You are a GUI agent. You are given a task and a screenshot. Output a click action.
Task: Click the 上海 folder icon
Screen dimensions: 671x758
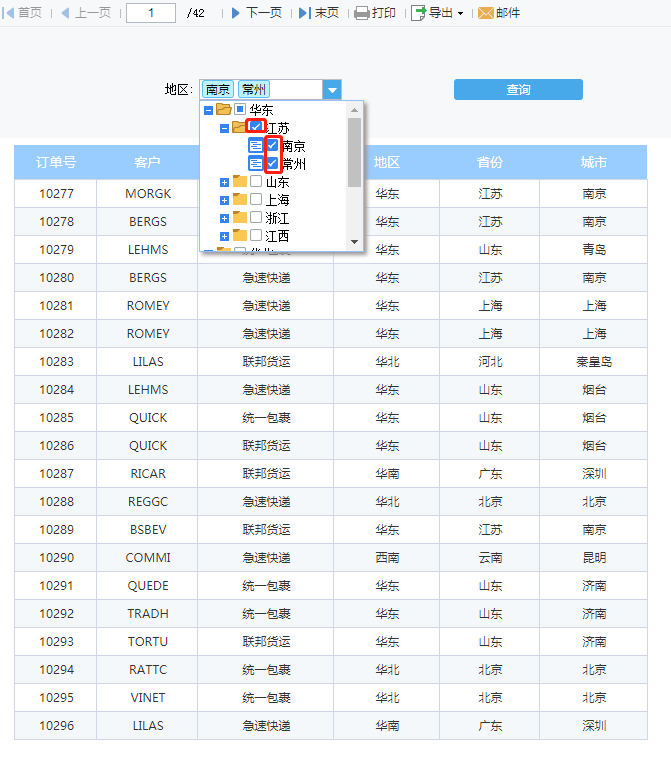pos(240,199)
